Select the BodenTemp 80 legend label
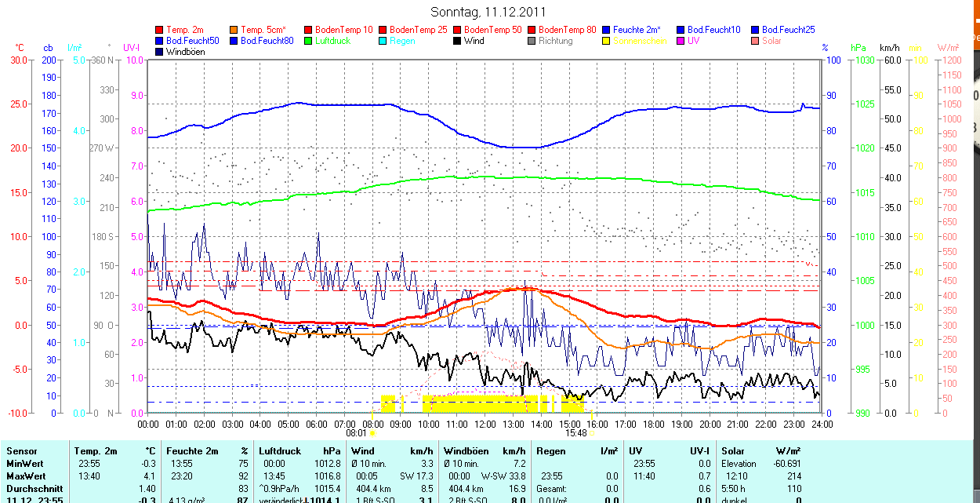The image size is (980, 503). tap(567, 30)
